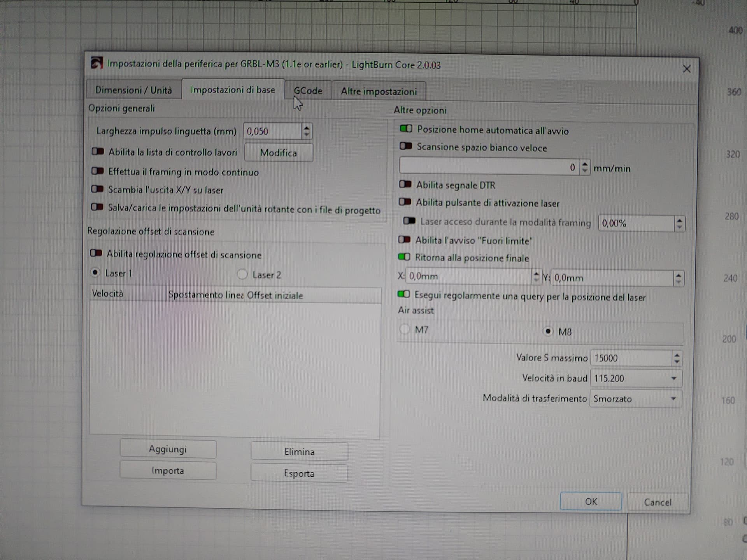Click the Aggiungi button
The width and height of the screenshot is (747, 560).
168,450
